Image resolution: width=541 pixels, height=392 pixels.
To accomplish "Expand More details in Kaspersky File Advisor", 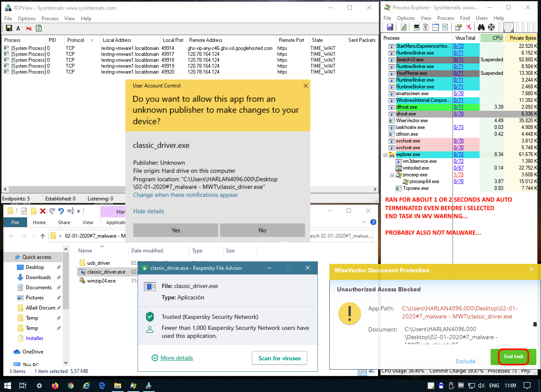I will click(x=177, y=358).
